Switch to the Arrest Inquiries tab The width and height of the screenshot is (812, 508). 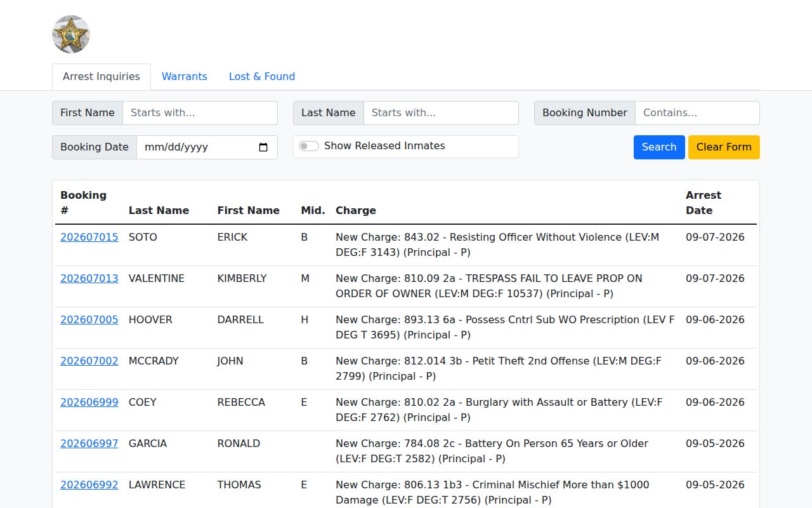[x=101, y=77]
